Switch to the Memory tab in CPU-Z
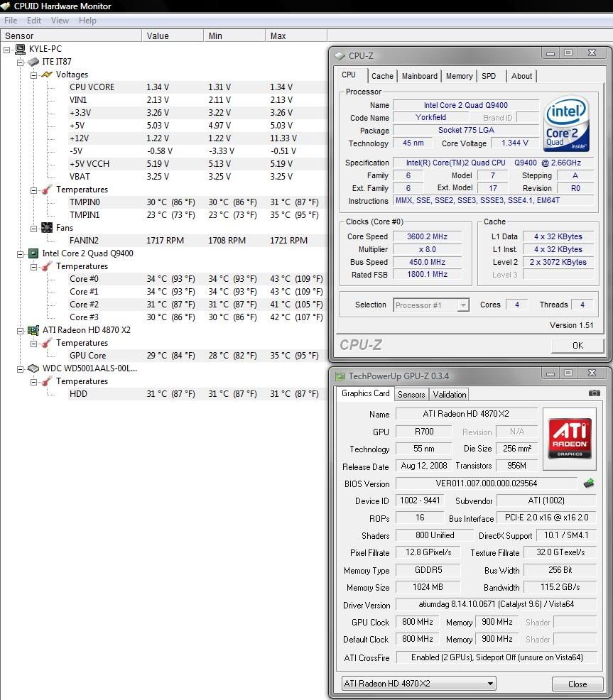The image size is (613, 700). tap(460, 77)
